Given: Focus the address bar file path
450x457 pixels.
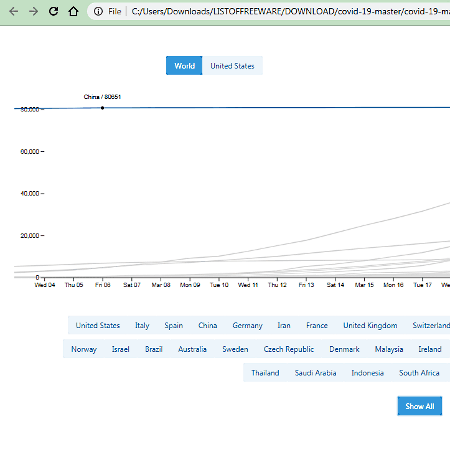Looking at the screenshot, I should 290,12.
